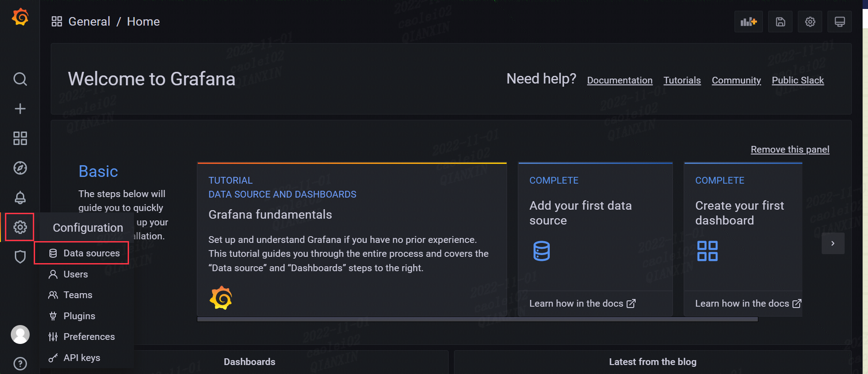This screenshot has width=868, height=374.
Task: Select Data sources in Configuration menu
Action: pos(84,253)
